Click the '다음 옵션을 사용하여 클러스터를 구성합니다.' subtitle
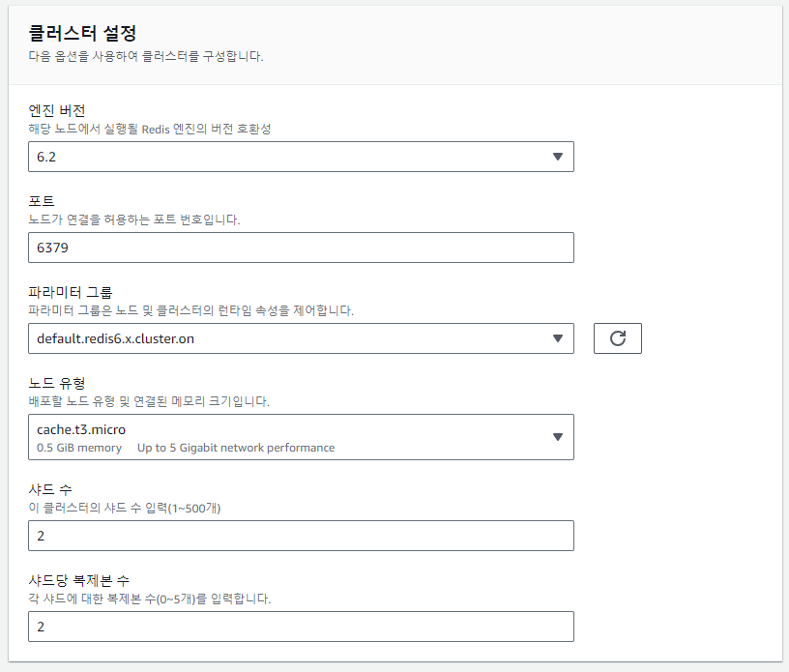The height and width of the screenshot is (672, 789). [146, 56]
